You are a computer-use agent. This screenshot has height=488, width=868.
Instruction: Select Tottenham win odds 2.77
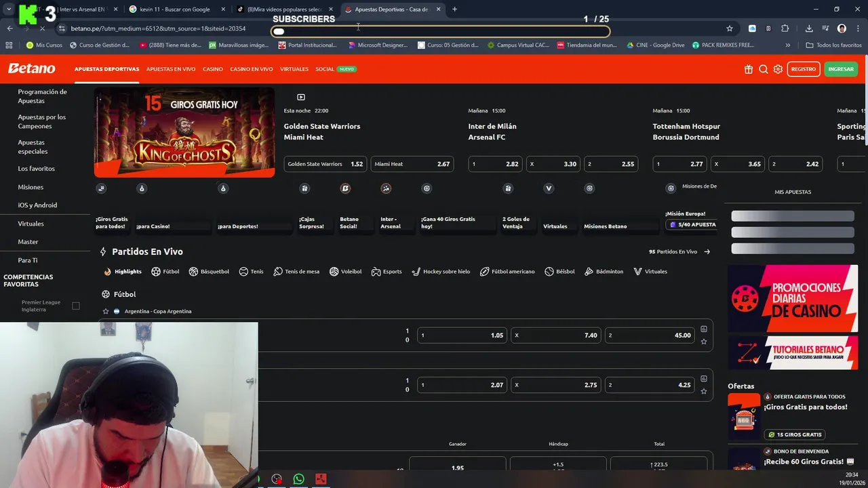679,164
